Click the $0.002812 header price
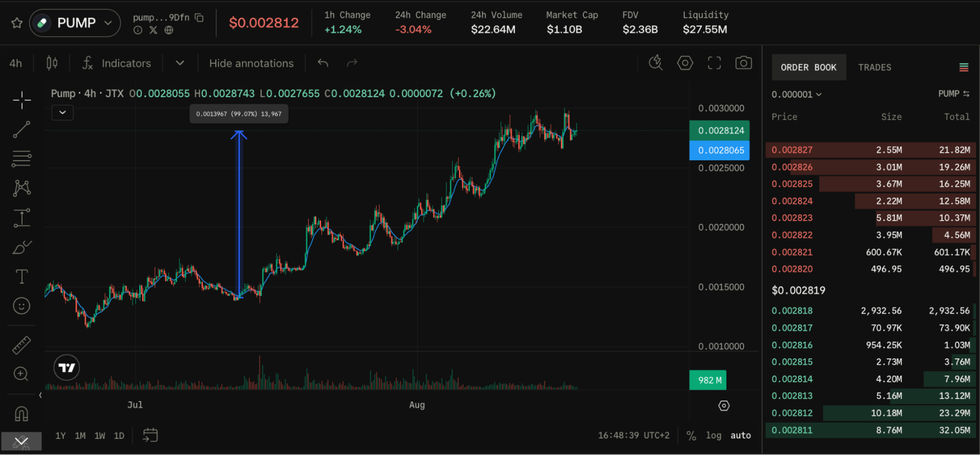 point(264,23)
